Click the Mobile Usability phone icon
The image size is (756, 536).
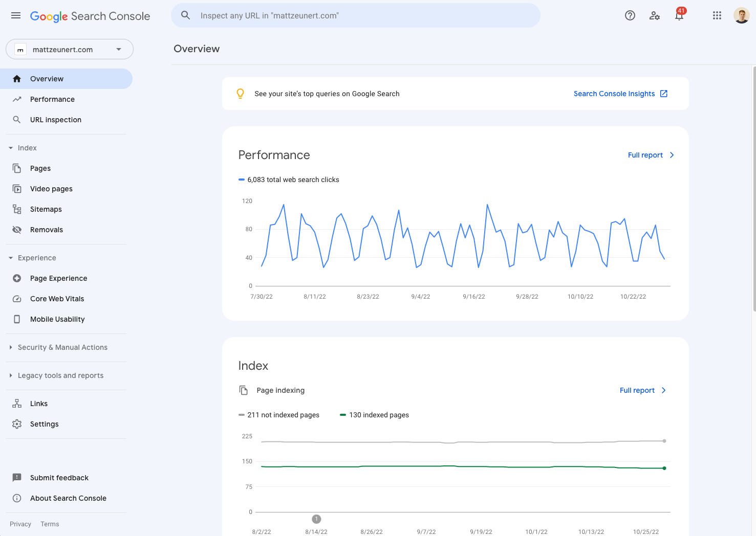pos(17,319)
